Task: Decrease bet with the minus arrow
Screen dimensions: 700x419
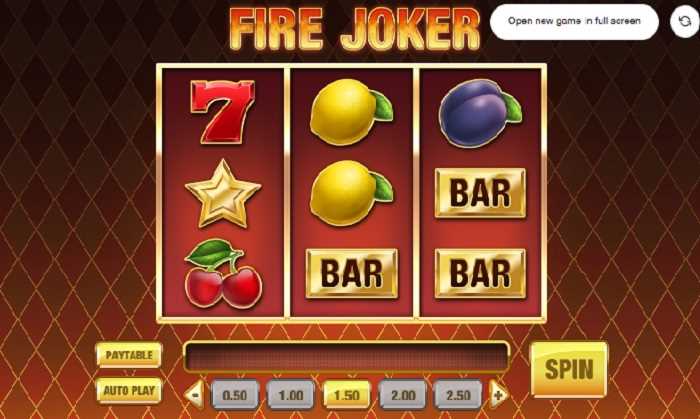Action: coord(195,394)
